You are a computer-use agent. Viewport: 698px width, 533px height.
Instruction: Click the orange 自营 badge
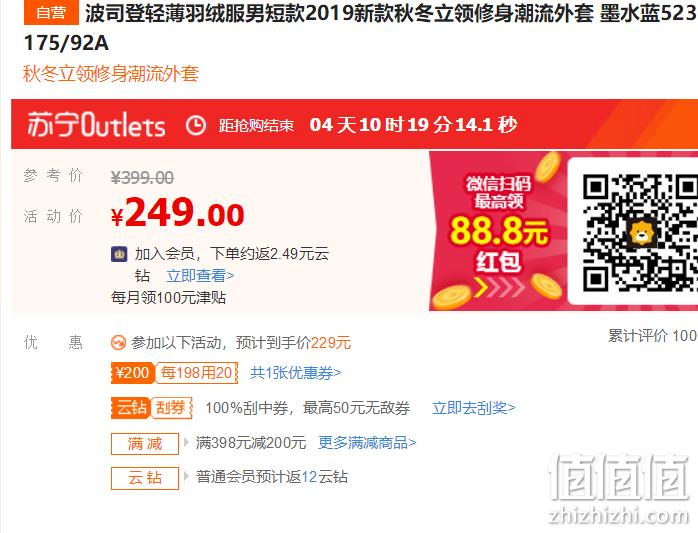click(51, 13)
